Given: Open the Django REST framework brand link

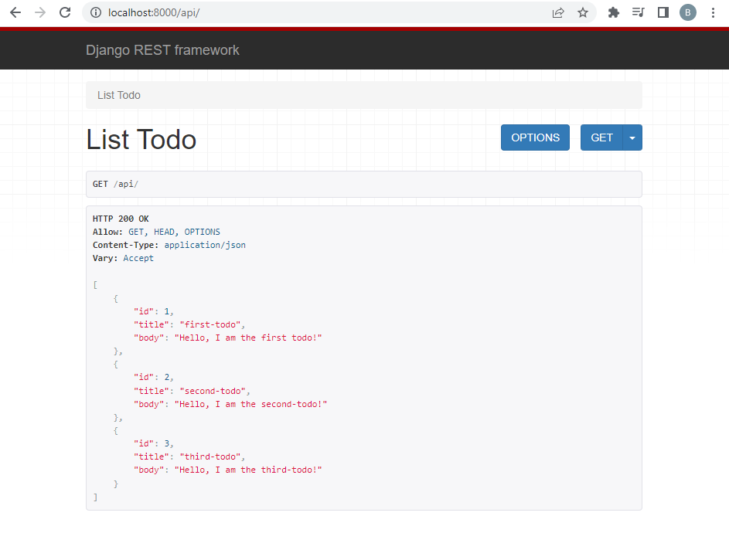Looking at the screenshot, I should [x=162, y=50].
